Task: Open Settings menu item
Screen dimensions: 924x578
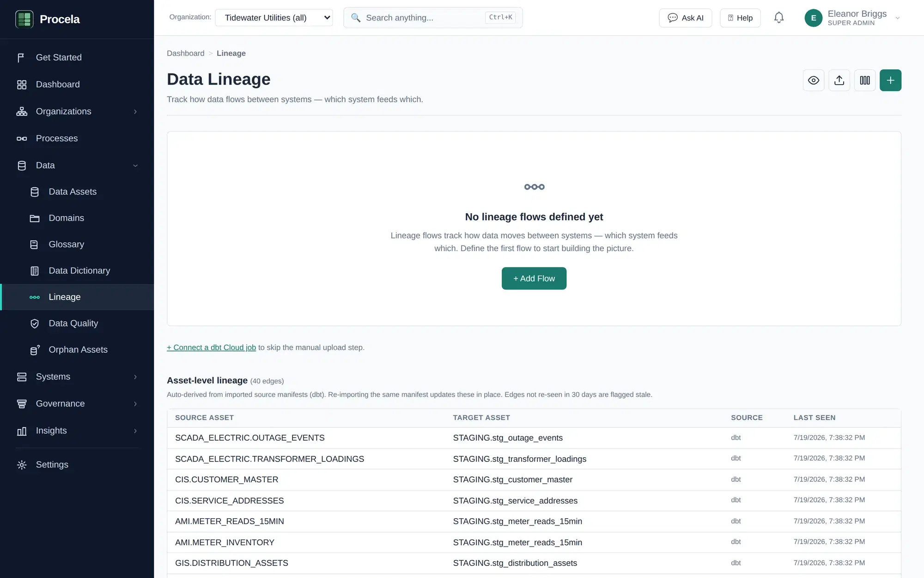Action: click(x=77, y=465)
